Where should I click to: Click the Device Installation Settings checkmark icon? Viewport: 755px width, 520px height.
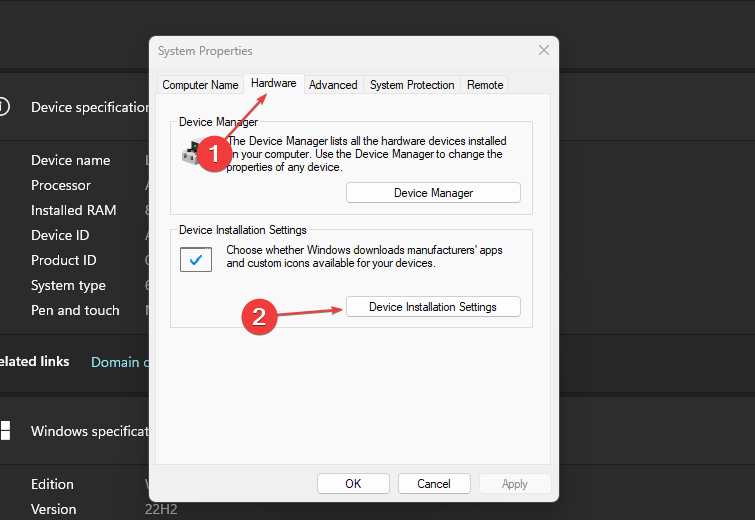[x=194, y=259]
